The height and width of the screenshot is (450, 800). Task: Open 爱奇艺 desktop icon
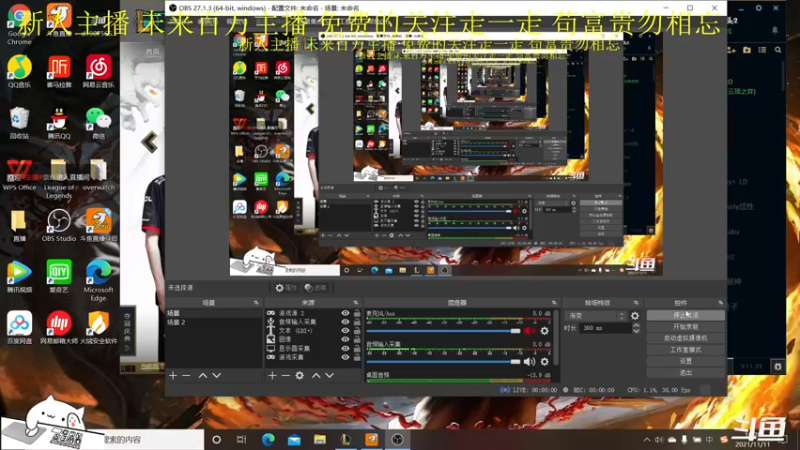pos(59,277)
